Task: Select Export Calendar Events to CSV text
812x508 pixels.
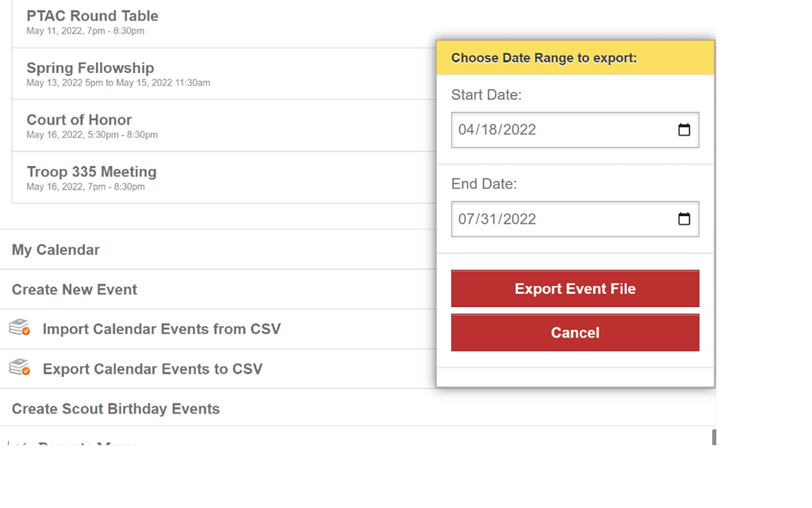Action: [x=152, y=369]
